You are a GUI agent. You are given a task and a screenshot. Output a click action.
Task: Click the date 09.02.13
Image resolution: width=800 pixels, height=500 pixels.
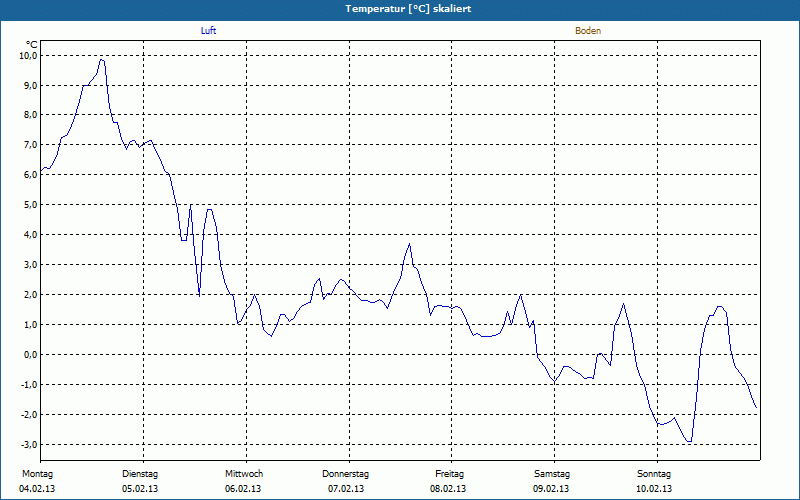click(x=551, y=489)
